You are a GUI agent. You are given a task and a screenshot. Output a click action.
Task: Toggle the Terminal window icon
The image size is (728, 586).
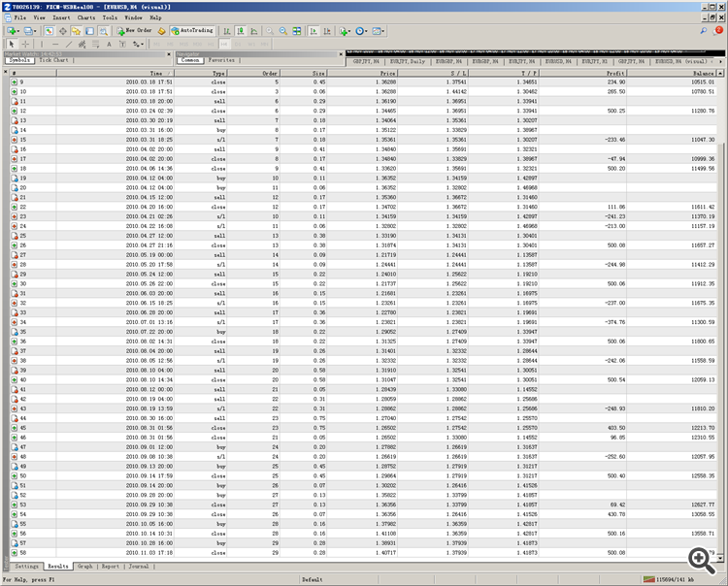(x=89, y=31)
